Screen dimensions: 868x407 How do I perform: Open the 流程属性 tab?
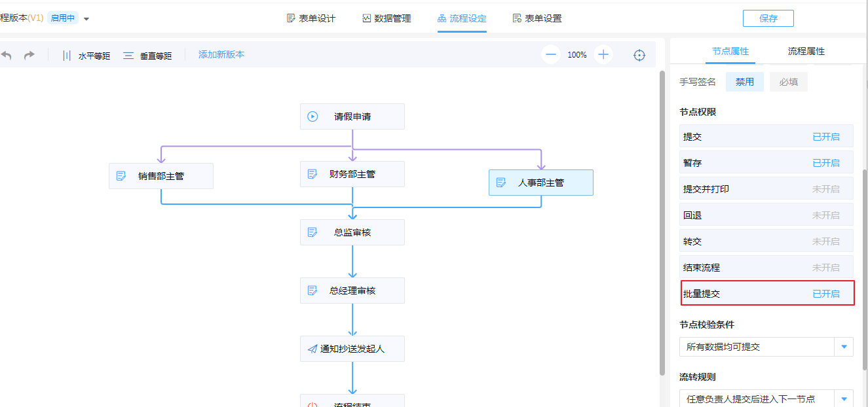[806, 51]
